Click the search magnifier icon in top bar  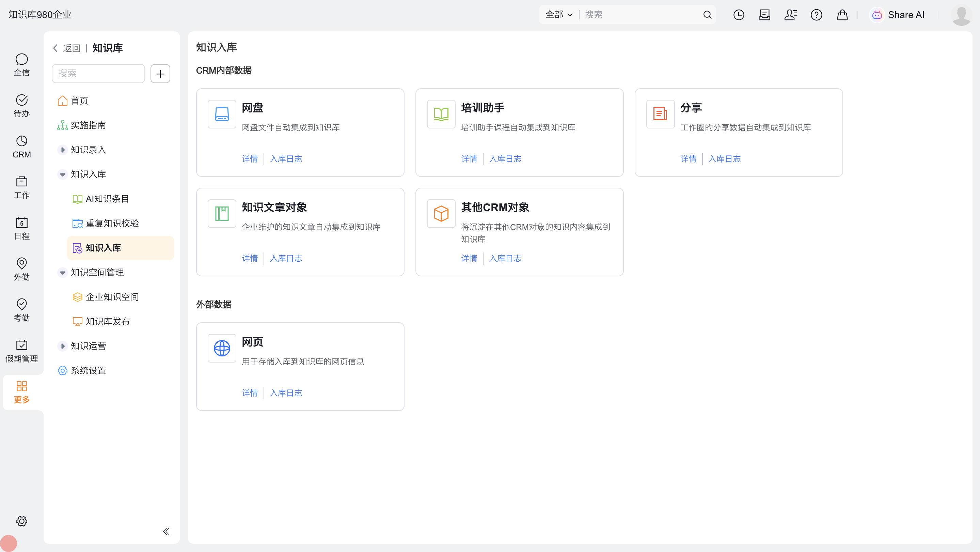point(707,15)
